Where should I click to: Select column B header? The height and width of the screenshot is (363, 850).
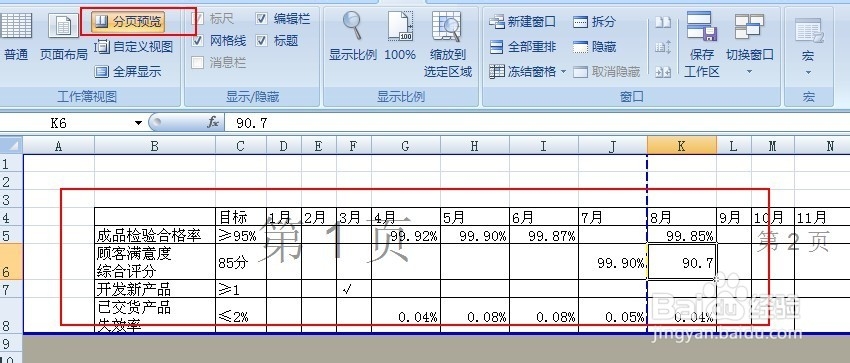(155, 145)
